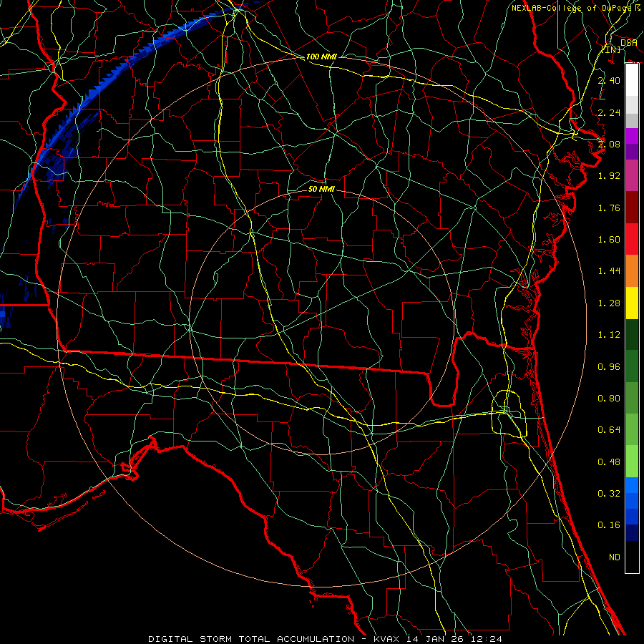Viewport: 644px width, 644px height.
Task: Click the green 0.96 legend swatch
Action: pos(632,366)
